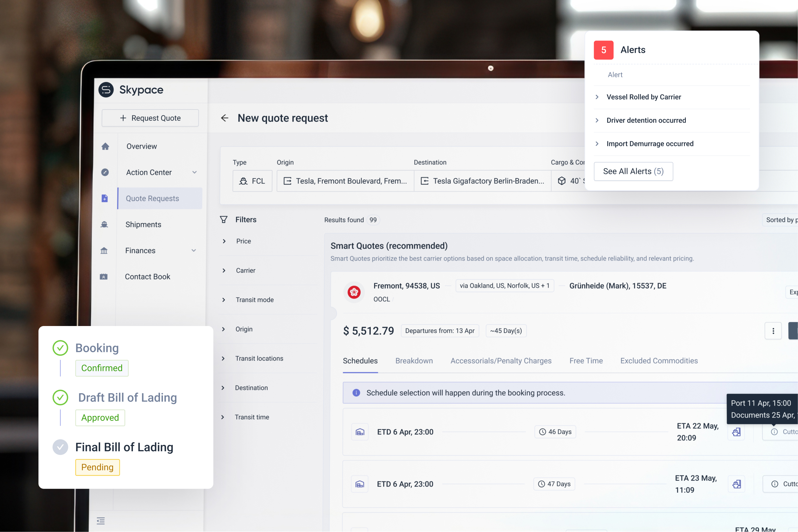Click the Cutoff info button in 47 Days row
This screenshot has width=798, height=532.
click(x=781, y=484)
